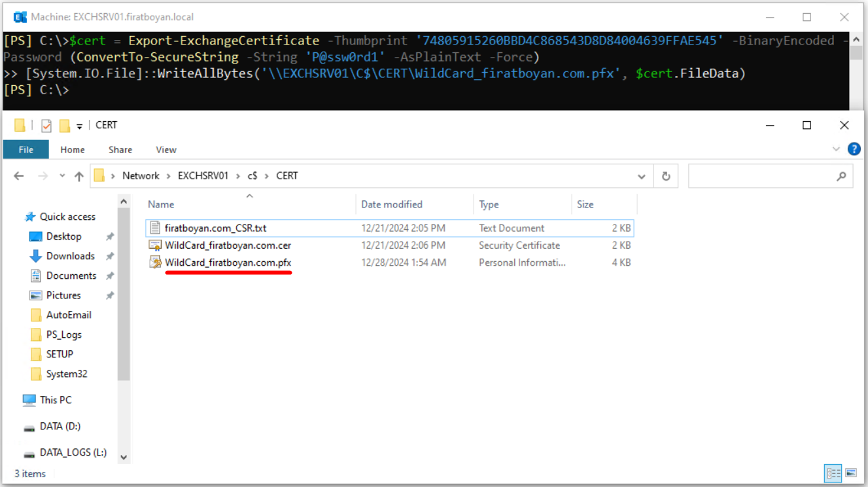Open the Share ribbon tab
868x487 pixels.
120,149
